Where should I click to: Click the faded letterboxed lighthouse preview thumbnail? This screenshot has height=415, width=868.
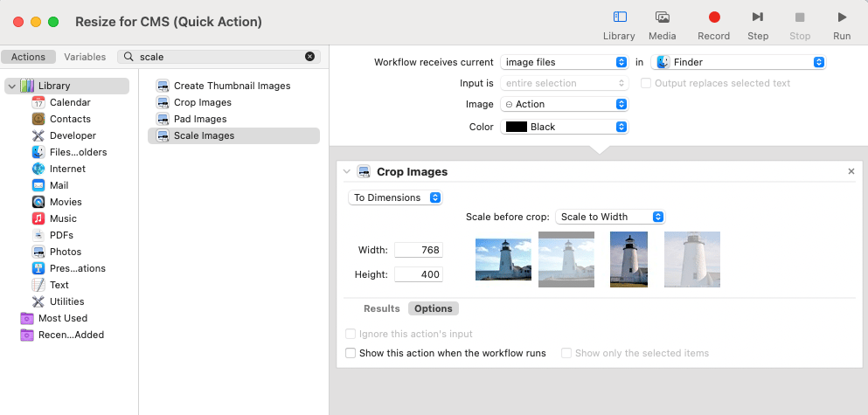point(566,259)
